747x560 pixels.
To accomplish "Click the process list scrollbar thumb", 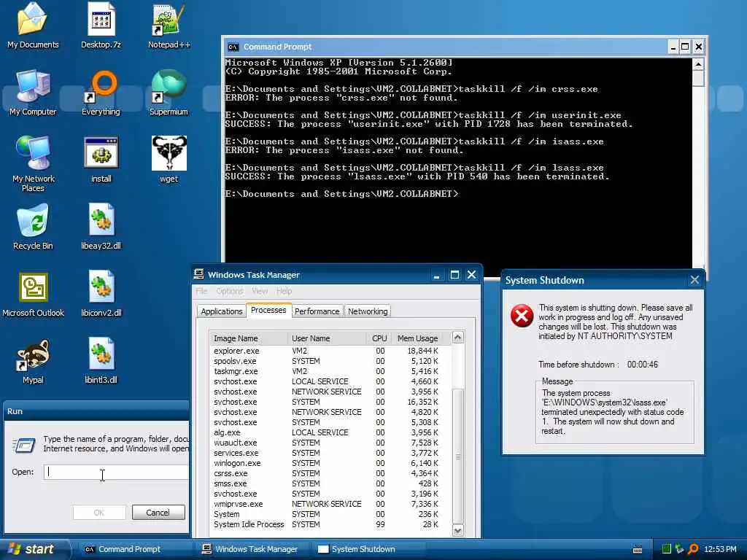I will 458,456.
